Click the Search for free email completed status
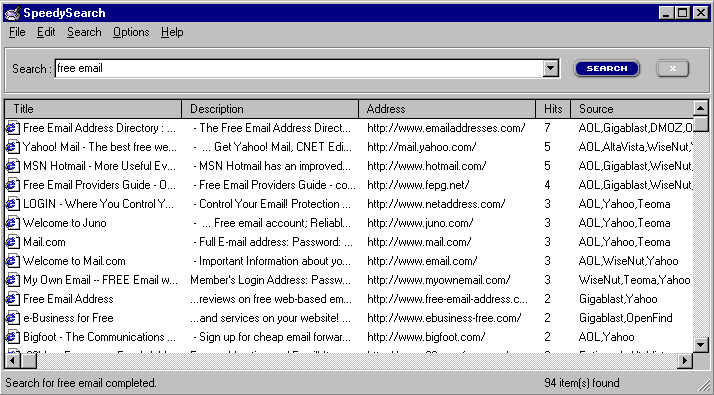This screenshot has width=714, height=395. (81, 383)
